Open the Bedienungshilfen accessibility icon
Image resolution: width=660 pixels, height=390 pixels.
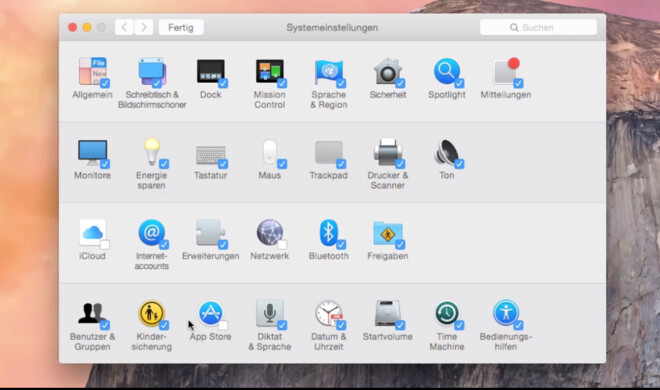[x=506, y=313]
